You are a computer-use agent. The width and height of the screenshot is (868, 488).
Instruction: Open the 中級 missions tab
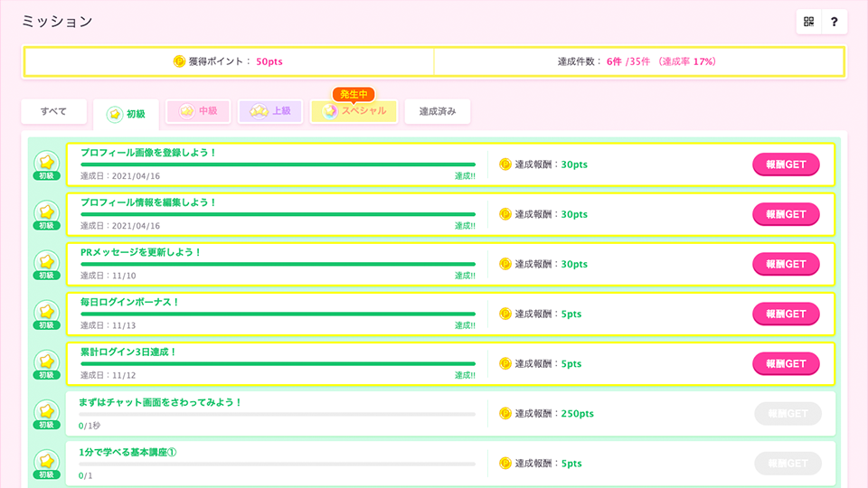pos(199,111)
